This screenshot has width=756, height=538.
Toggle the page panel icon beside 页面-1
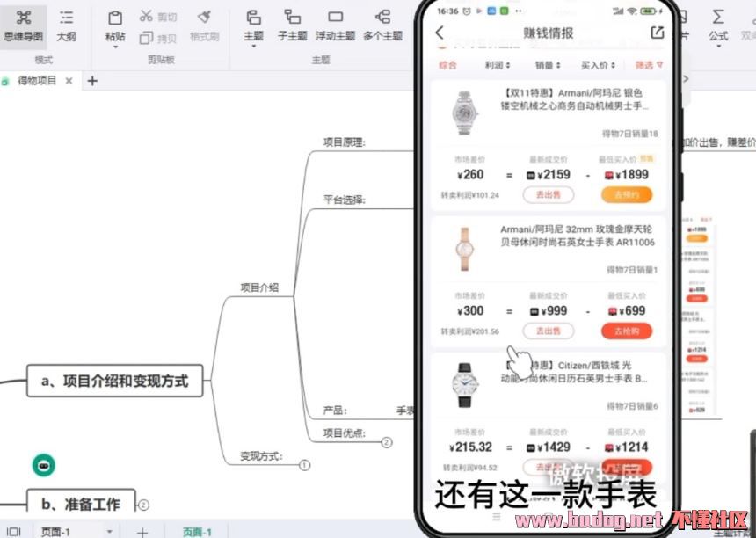(x=13, y=532)
